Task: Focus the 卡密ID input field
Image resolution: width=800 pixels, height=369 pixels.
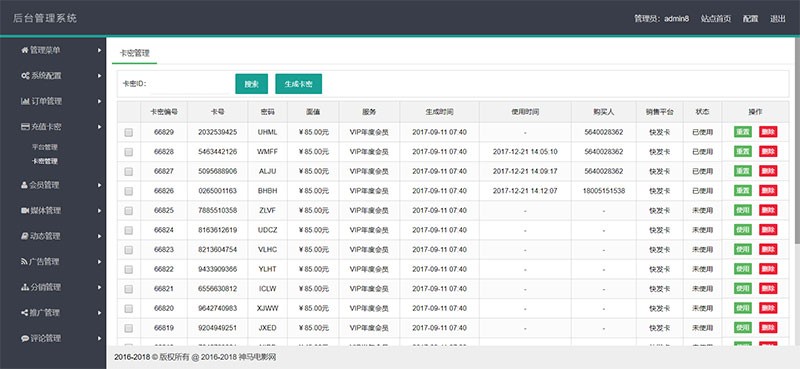Action: pos(191,84)
